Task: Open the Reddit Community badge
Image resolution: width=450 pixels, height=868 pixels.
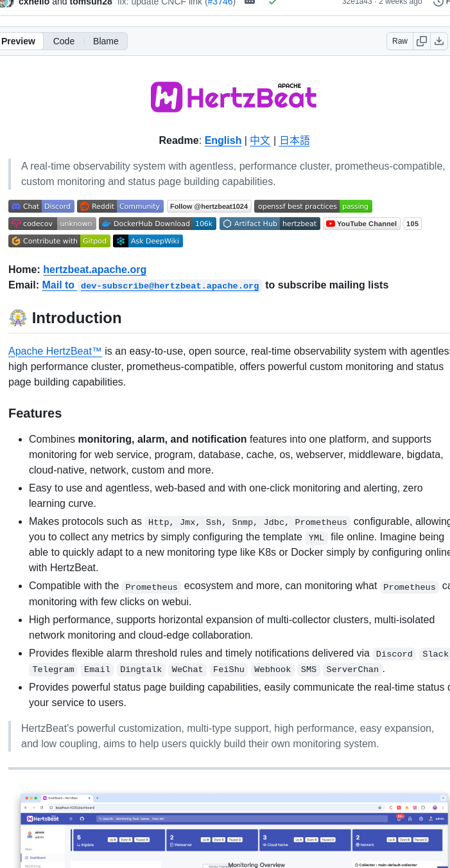Action: 120,206
